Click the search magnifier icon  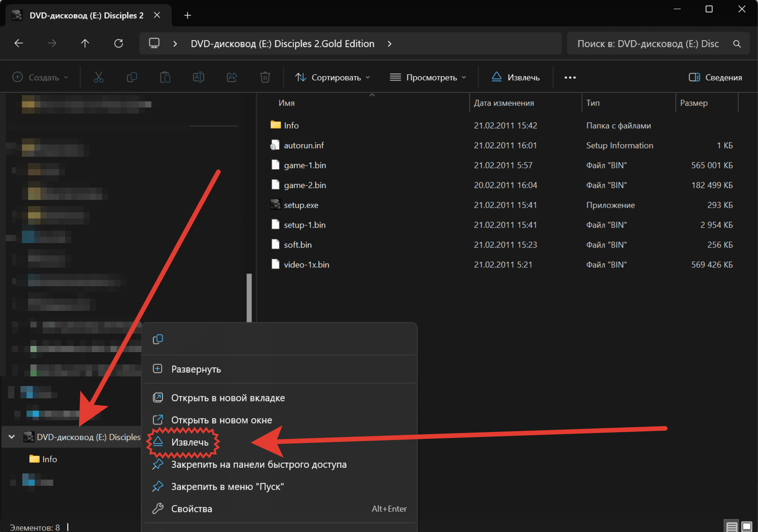pos(737,44)
